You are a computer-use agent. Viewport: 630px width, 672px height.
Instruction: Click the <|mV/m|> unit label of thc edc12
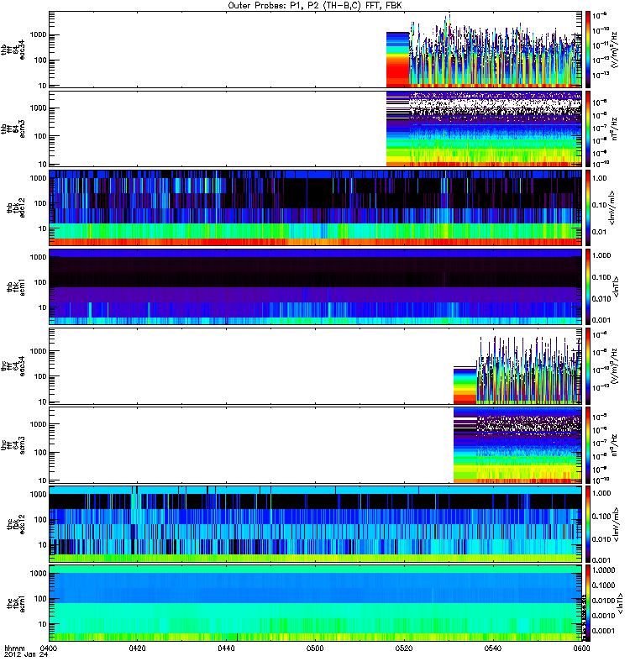coord(617,523)
